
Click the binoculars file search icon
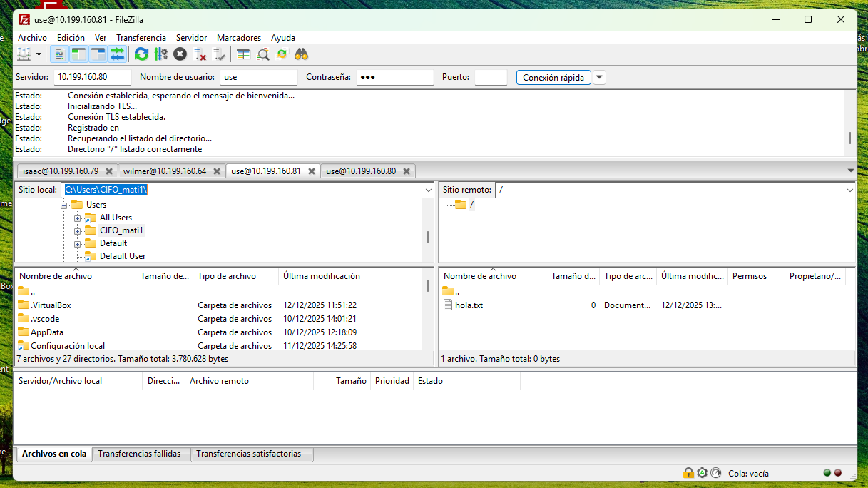[301, 54]
